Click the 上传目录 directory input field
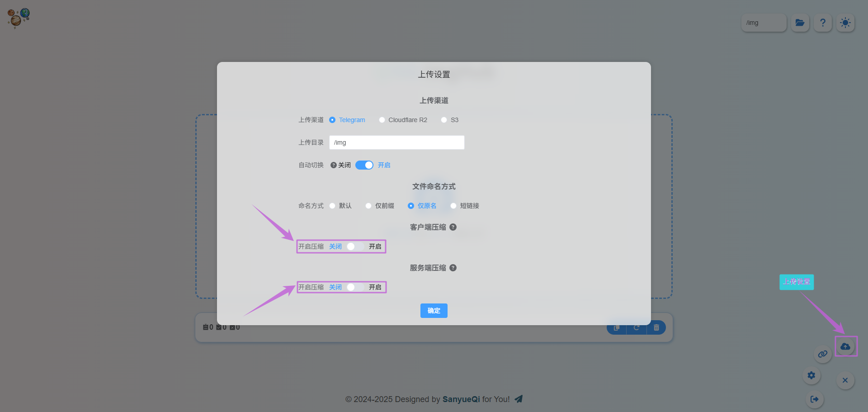 click(x=396, y=142)
